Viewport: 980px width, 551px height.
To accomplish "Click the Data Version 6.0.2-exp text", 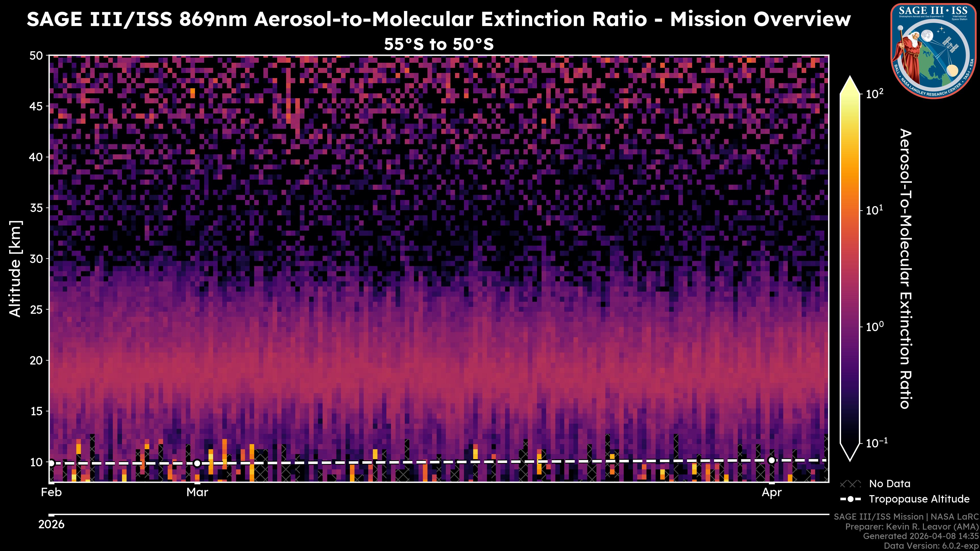I will pos(931,546).
